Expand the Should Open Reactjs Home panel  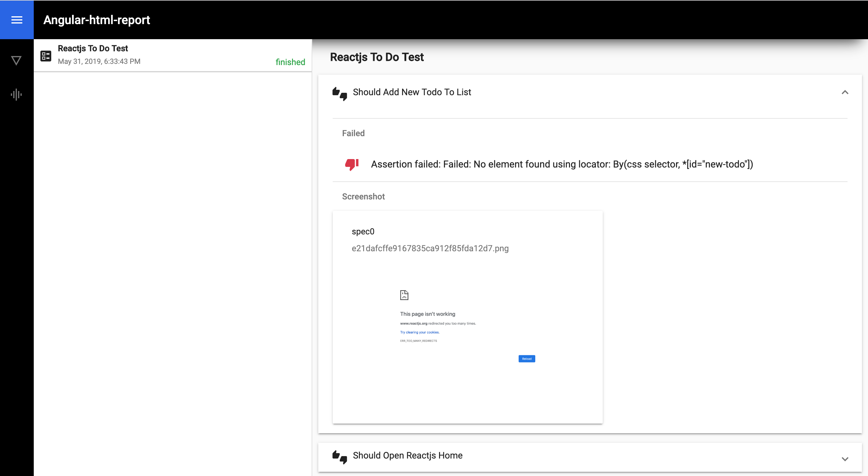(845, 459)
